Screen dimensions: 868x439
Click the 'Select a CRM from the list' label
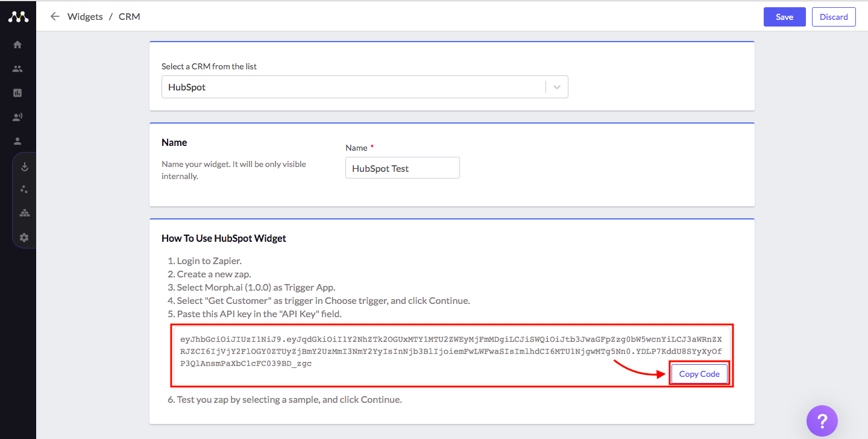tap(209, 66)
